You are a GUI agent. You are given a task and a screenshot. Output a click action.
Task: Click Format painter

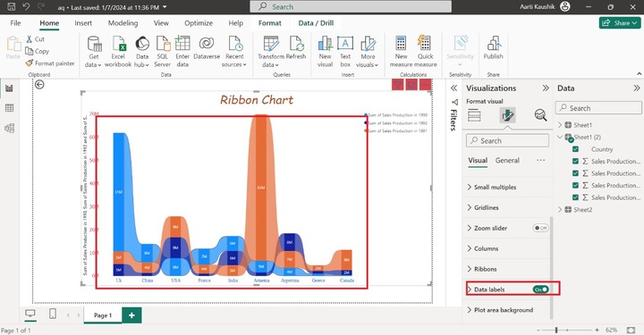tap(50, 63)
